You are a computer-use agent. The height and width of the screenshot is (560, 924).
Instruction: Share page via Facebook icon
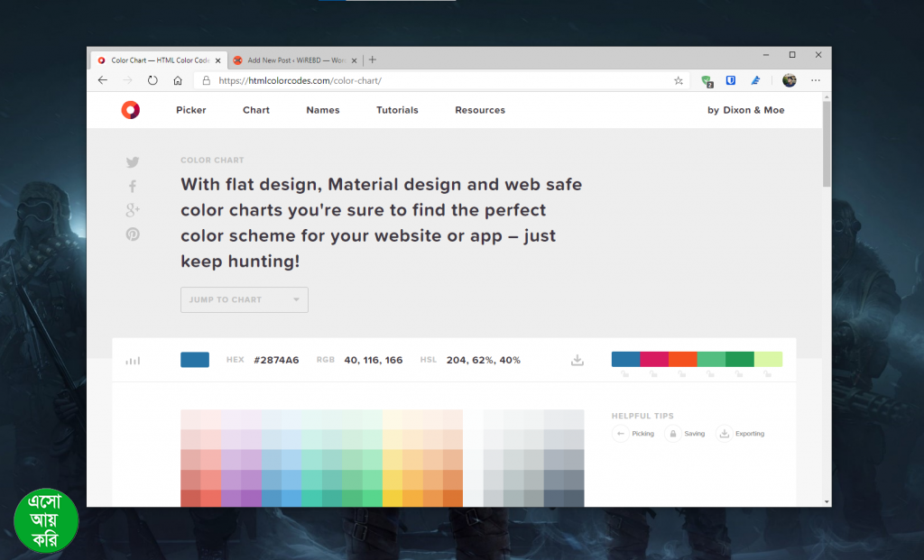pyautogui.click(x=133, y=186)
